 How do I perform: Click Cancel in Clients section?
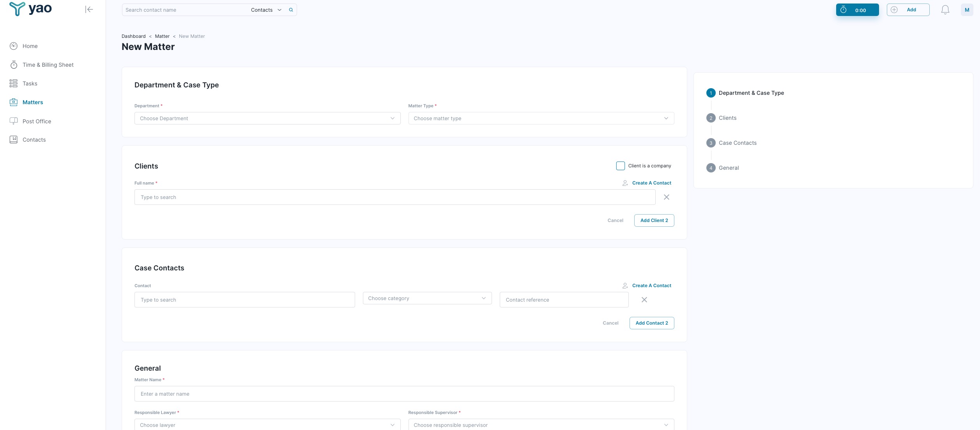point(616,220)
